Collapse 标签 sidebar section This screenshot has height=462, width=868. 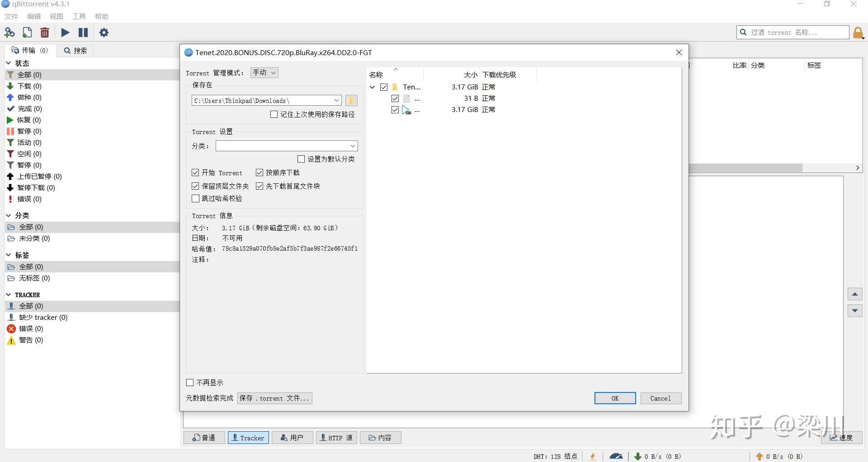click(9, 255)
